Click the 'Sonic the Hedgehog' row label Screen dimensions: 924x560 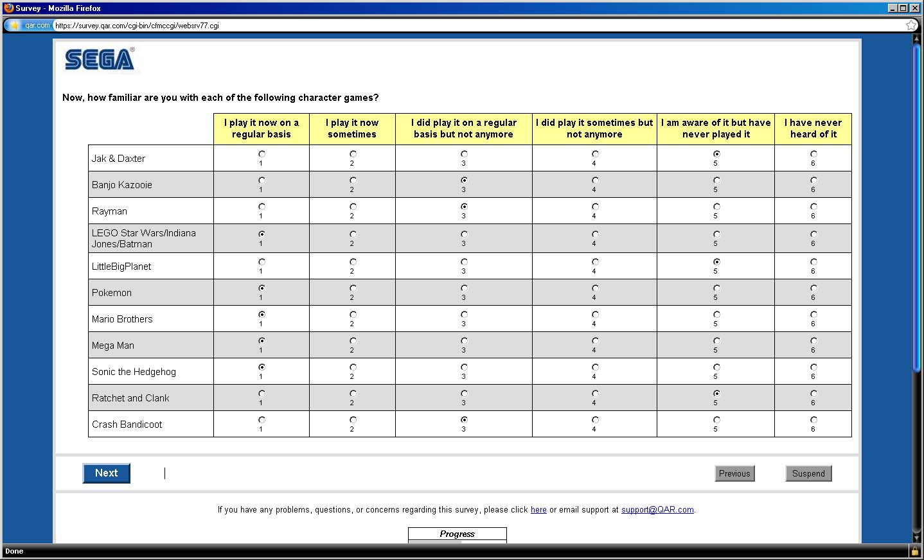point(134,372)
